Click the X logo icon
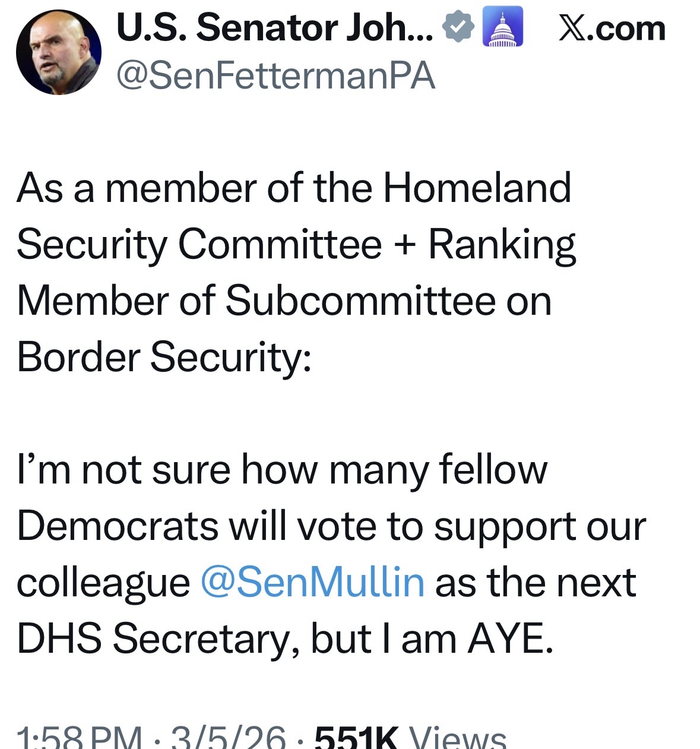700x749 pixels. (571, 29)
